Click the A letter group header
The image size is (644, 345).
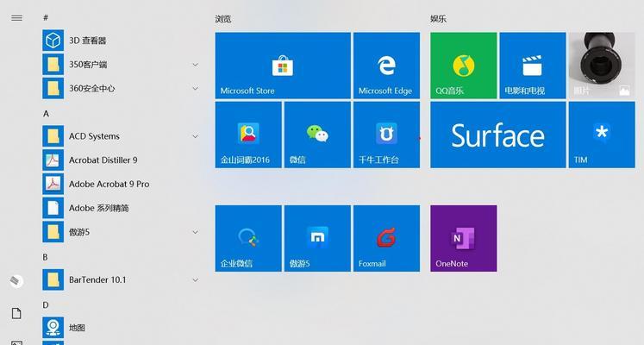(46, 114)
